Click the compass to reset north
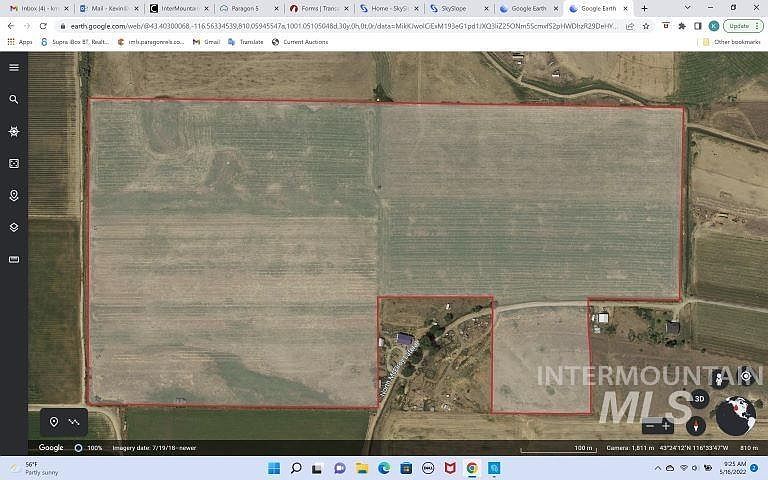 point(696,426)
